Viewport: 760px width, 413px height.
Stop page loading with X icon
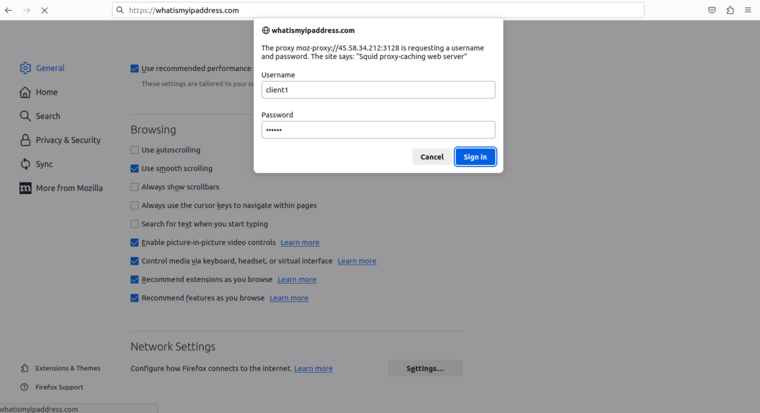point(44,10)
